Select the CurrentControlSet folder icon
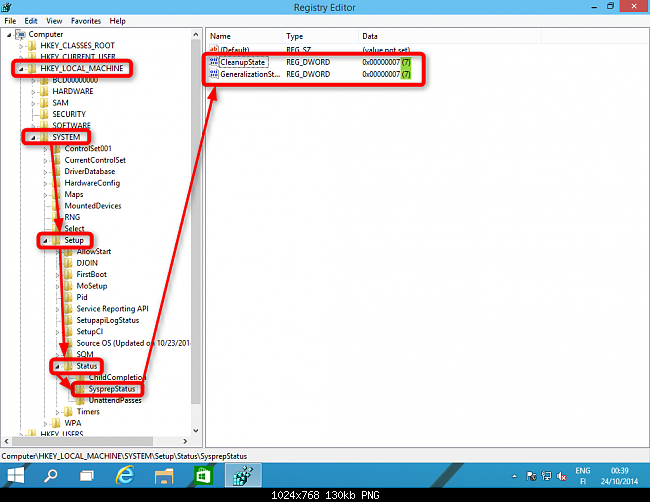This screenshot has width=650, height=502. (x=57, y=160)
